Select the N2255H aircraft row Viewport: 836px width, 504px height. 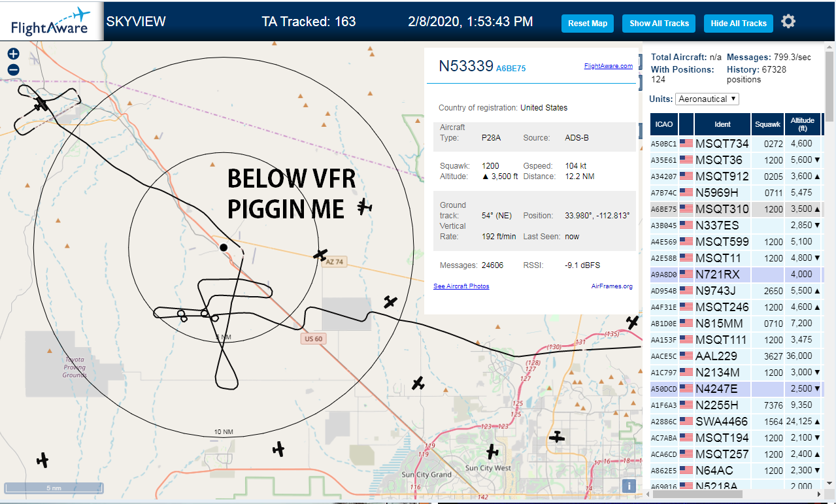736,405
